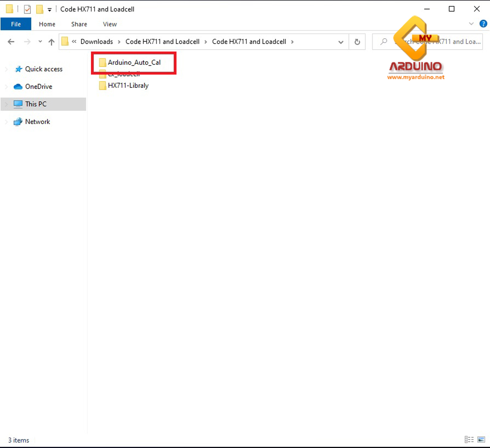Switch to Details view layout icon
Viewport: 490px width, 448px height.
(x=469, y=440)
